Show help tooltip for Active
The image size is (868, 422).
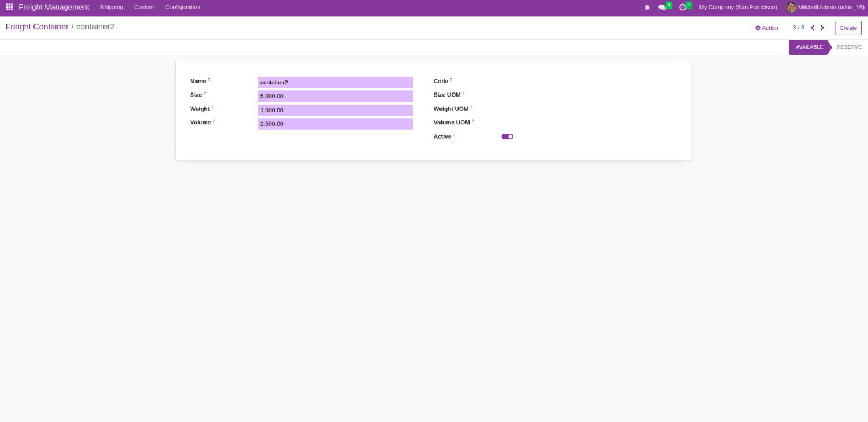454,135
